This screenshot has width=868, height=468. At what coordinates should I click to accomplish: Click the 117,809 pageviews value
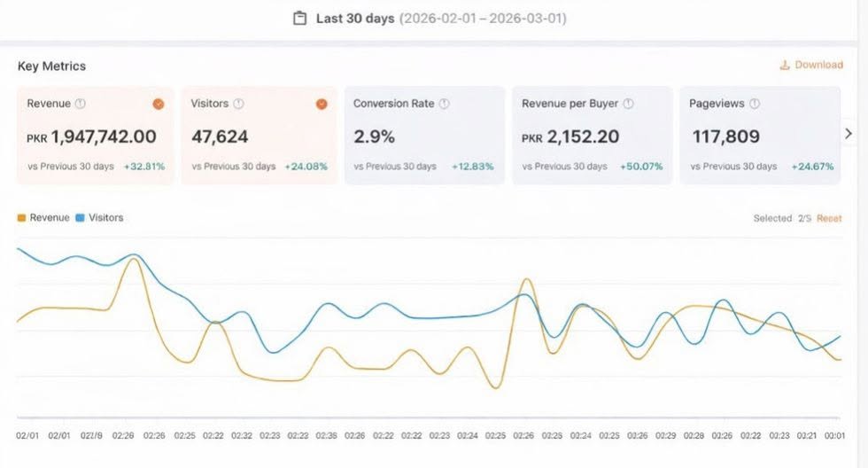click(x=726, y=136)
